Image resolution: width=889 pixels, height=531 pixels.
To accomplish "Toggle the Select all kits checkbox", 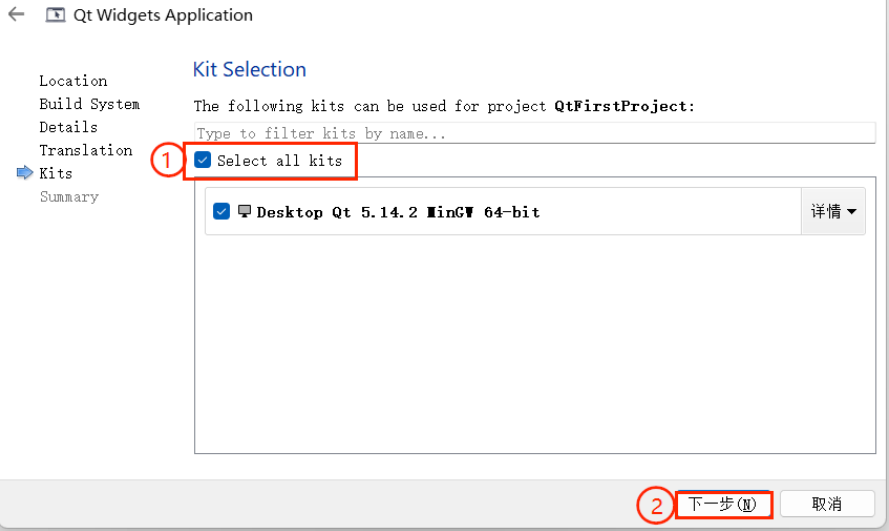I will [202, 160].
